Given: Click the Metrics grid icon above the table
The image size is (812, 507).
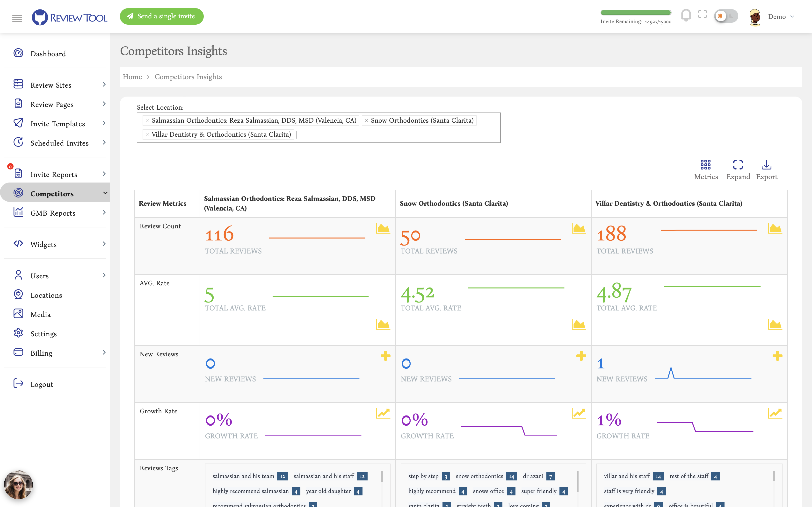Looking at the screenshot, I should pos(706,165).
